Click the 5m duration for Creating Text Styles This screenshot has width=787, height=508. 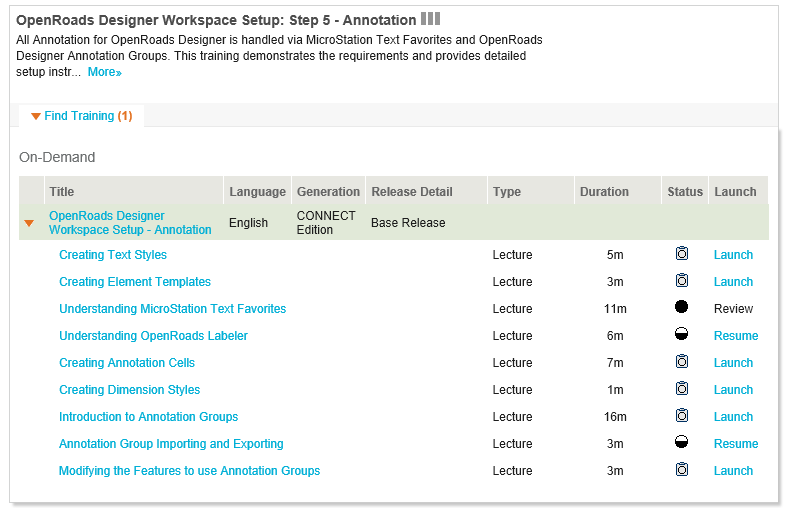click(x=615, y=255)
